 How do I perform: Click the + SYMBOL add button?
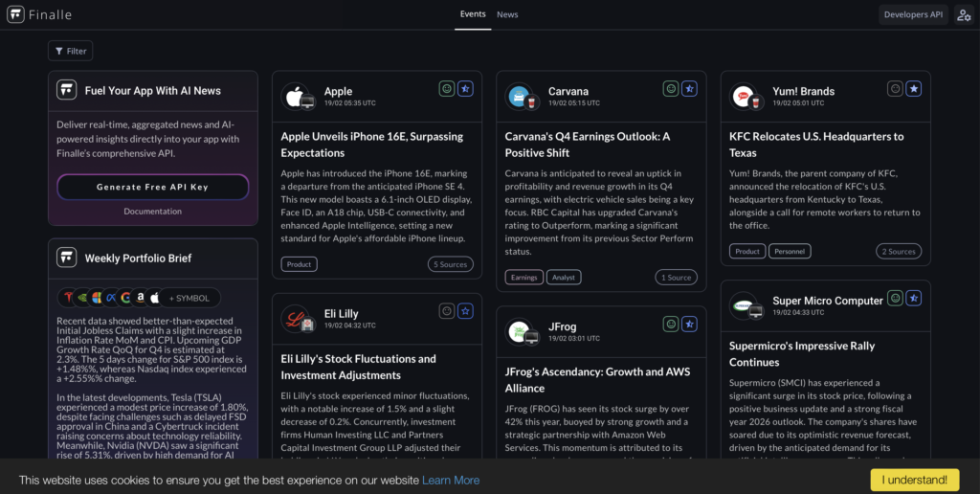pyautogui.click(x=189, y=299)
